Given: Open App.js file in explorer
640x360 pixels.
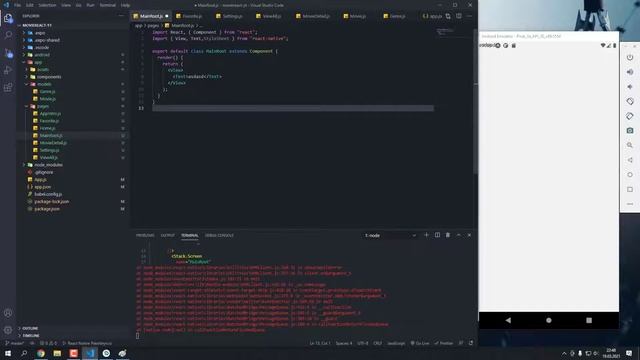Looking at the screenshot, I should (40, 180).
